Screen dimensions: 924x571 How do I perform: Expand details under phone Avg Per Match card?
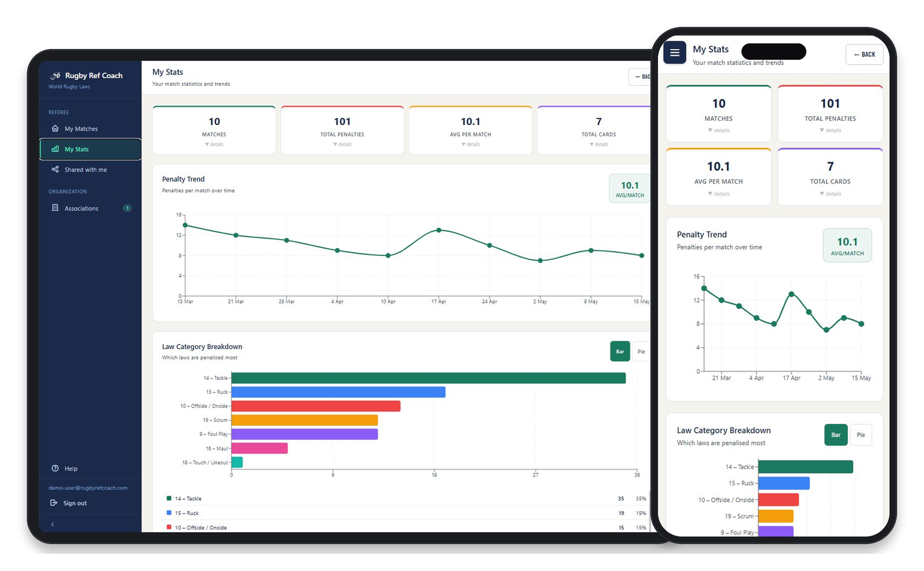click(719, 194)
